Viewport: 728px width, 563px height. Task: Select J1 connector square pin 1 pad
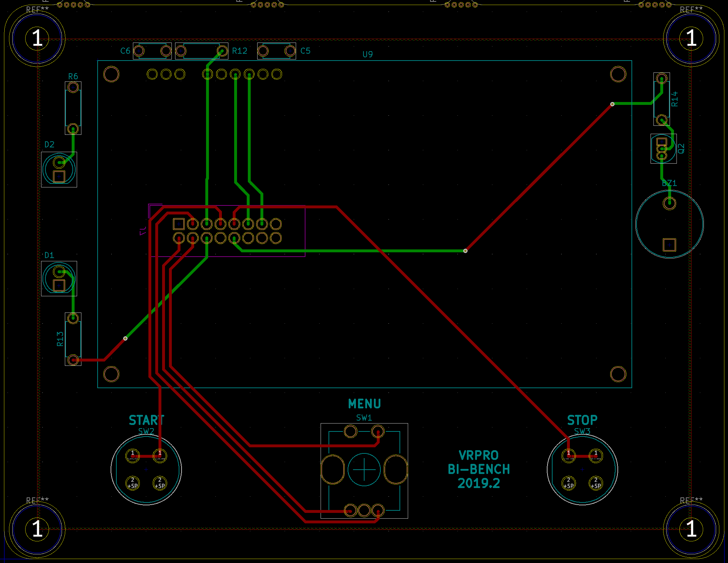coord(179,224)
